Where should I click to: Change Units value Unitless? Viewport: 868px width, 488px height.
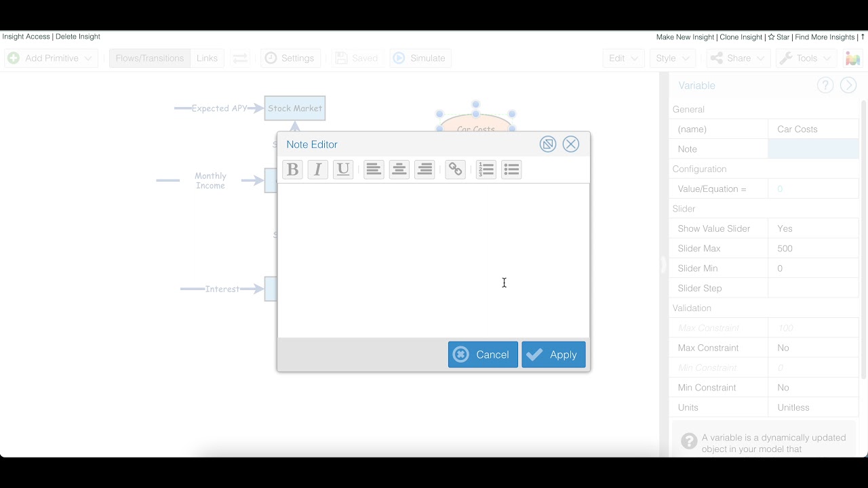tap(813, 407)
